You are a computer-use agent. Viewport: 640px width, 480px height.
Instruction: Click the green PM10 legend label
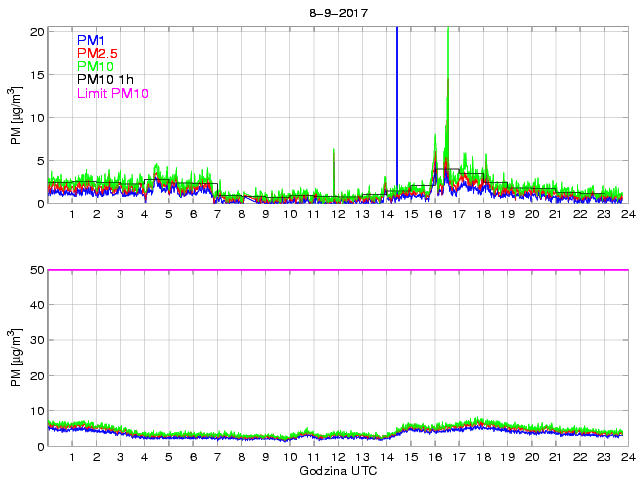(95, 67)
